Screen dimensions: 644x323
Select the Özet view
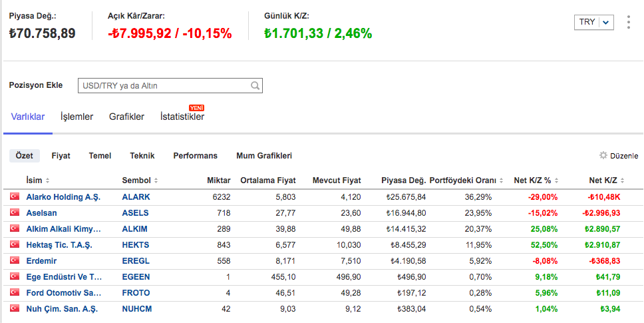25,156
